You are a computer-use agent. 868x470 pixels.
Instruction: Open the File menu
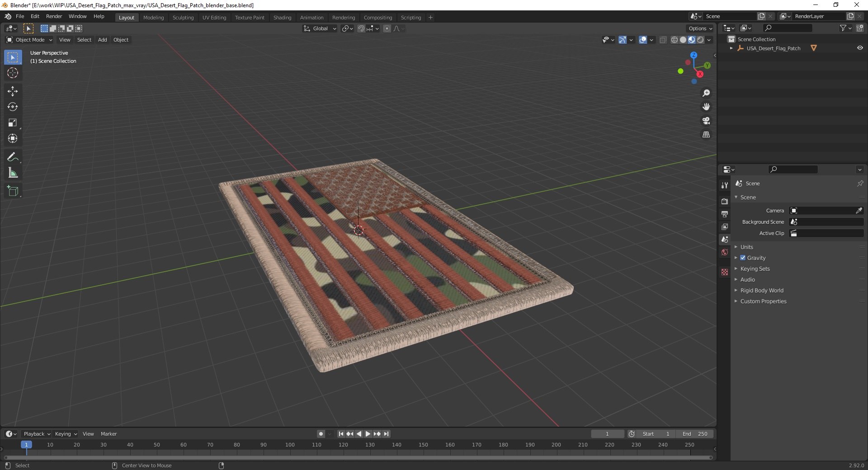click(x=20, y=16)
